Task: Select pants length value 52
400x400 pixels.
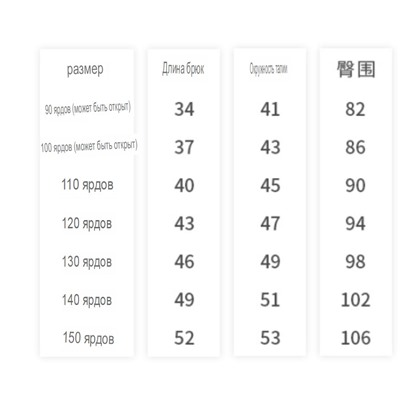Action: pos(184,338)
